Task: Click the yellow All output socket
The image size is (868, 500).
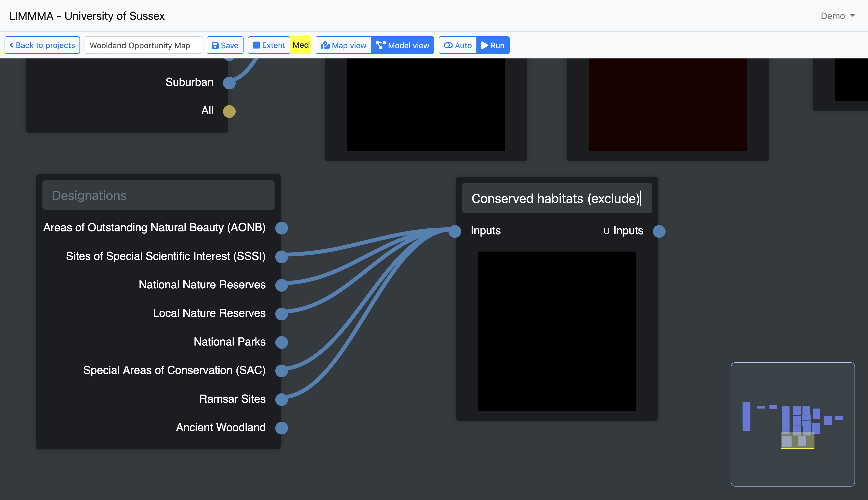Action: tap(229, 111)
